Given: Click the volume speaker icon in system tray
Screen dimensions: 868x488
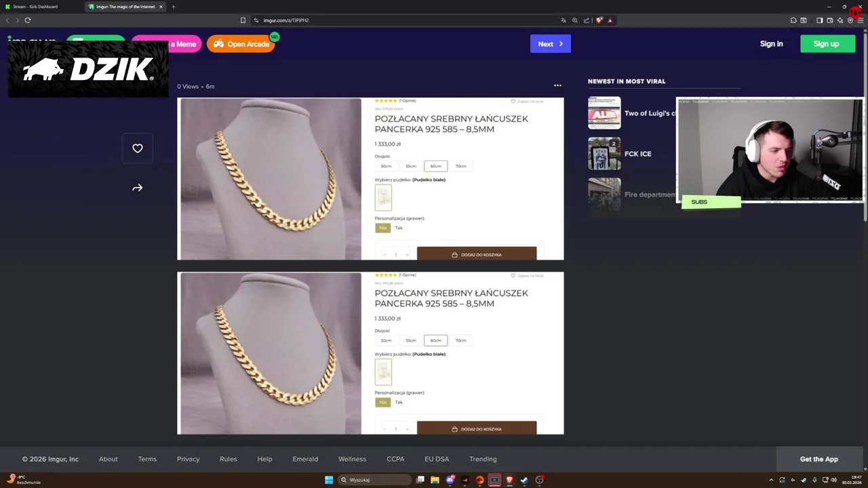Looking at the screenshot, I should 834,480.
